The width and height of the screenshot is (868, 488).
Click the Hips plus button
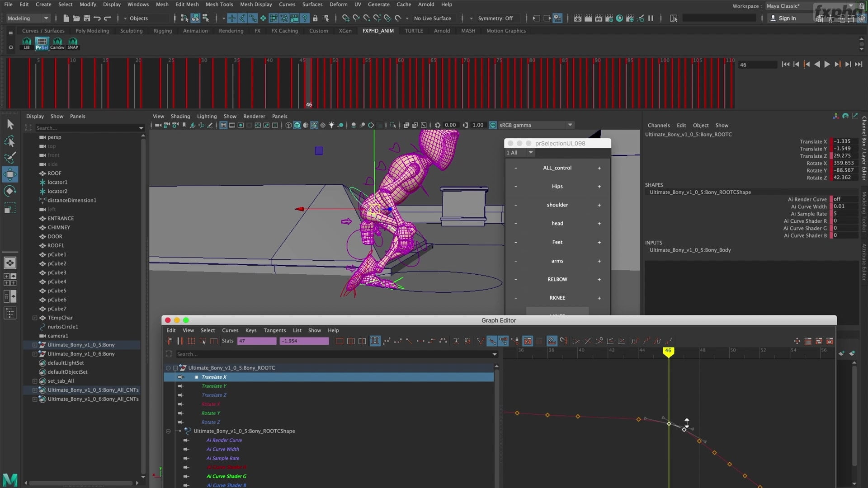coord(599,187)
